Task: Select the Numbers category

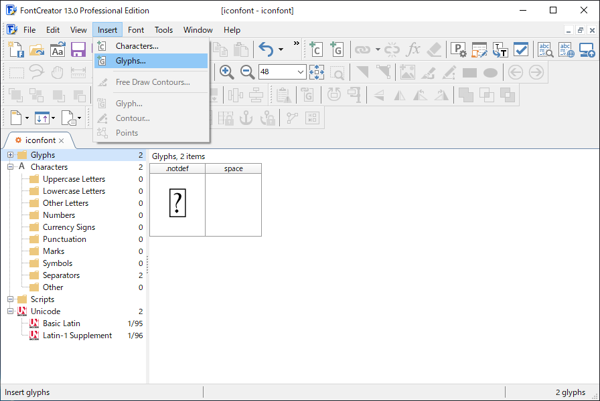Action: click(x=59, y=215)
